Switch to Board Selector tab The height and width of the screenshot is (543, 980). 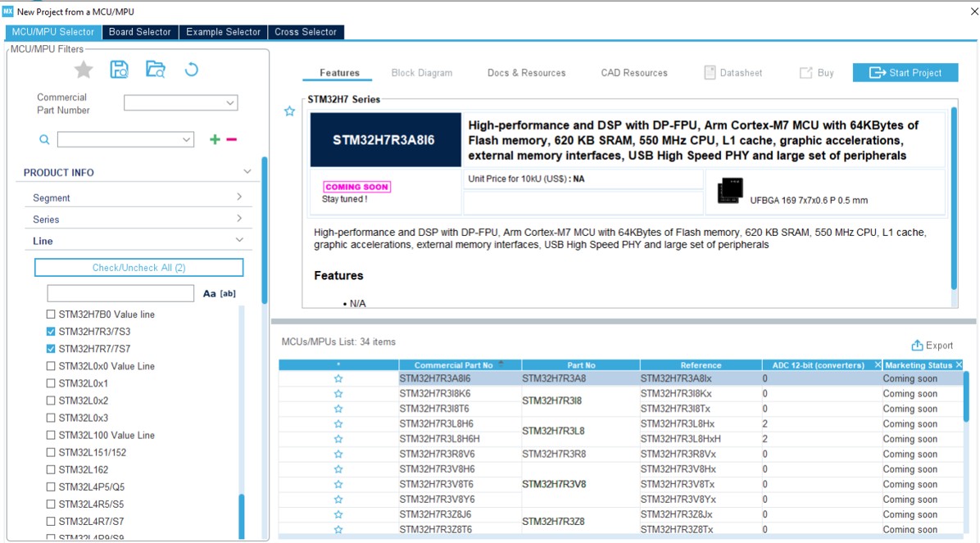(x=140, y=32)
